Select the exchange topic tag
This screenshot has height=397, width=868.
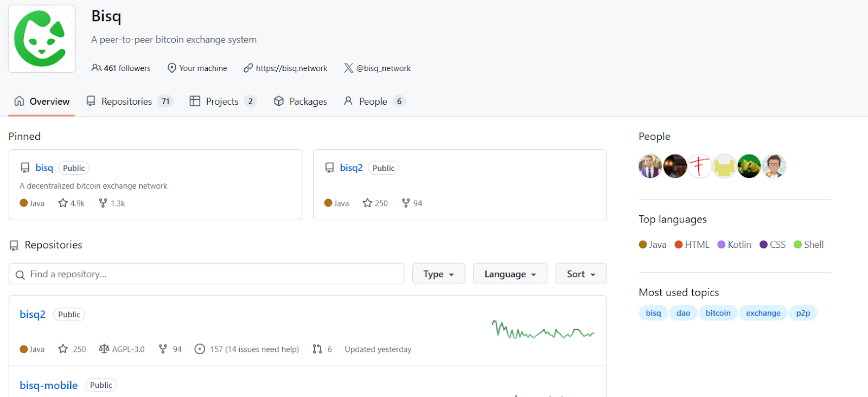click(x=763, y=313)
